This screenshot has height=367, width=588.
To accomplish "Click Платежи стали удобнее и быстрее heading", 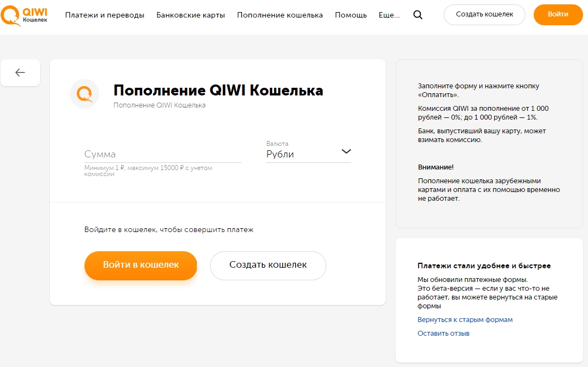I will [484, 266].
